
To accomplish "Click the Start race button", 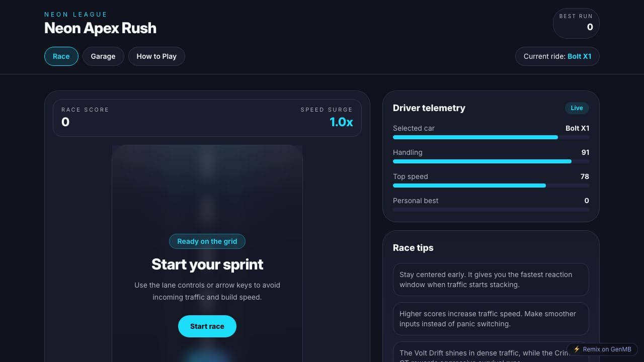I will (x=207, y=326).
